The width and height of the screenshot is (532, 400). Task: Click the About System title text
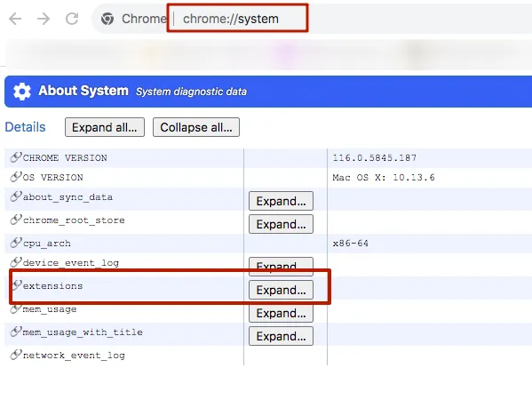[x=83, y=91]
